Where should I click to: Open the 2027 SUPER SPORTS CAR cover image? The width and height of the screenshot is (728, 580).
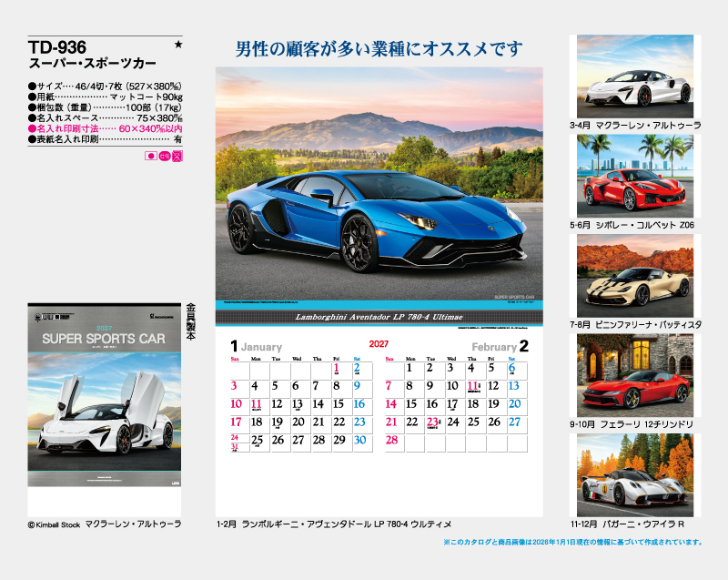click(105, 395)
